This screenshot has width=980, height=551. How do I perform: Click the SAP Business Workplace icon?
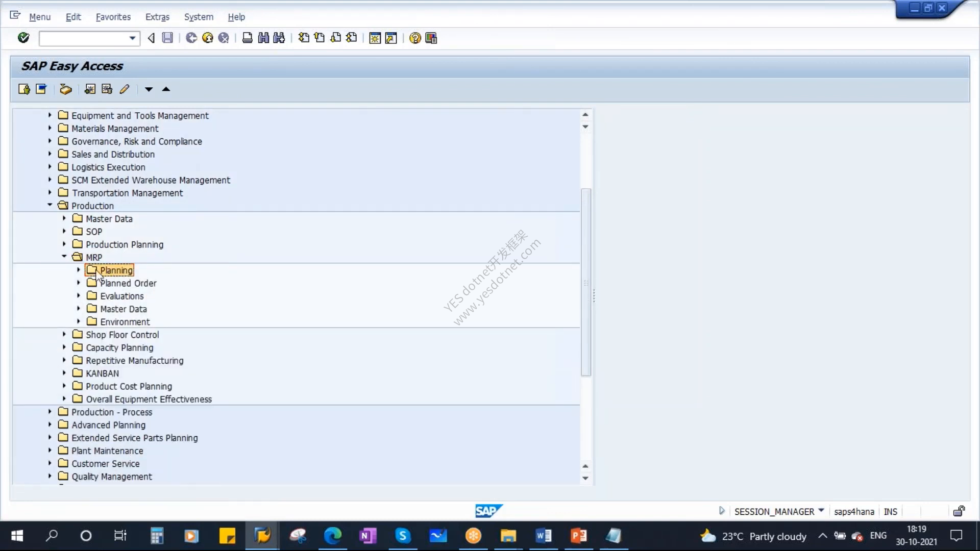(x=65, y=89)
